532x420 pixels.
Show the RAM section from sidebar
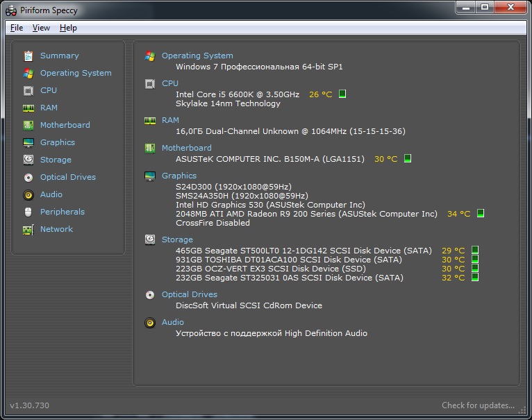pos(49,108)
